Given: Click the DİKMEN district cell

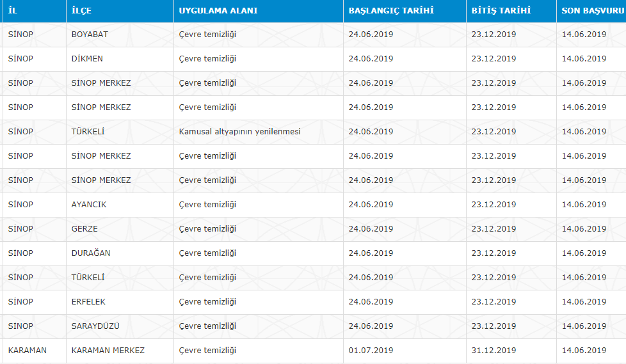Looking at the screenshot, I should (x=87, y=59).
